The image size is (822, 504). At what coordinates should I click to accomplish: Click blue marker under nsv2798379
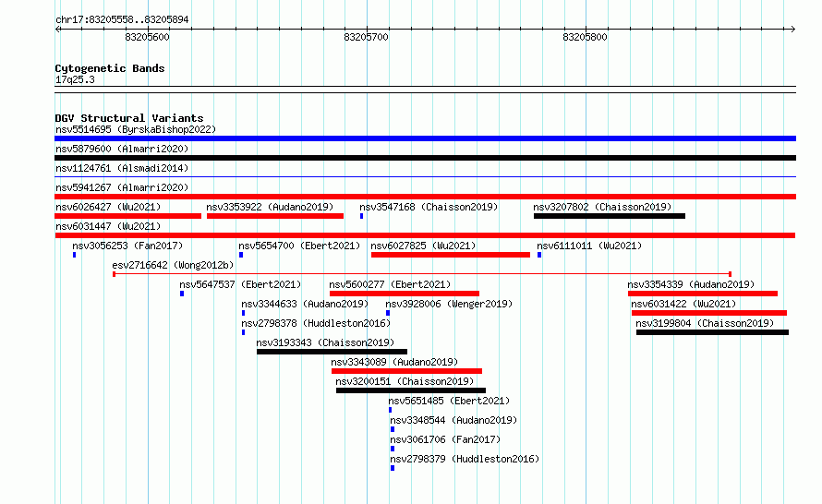(393, 468)
